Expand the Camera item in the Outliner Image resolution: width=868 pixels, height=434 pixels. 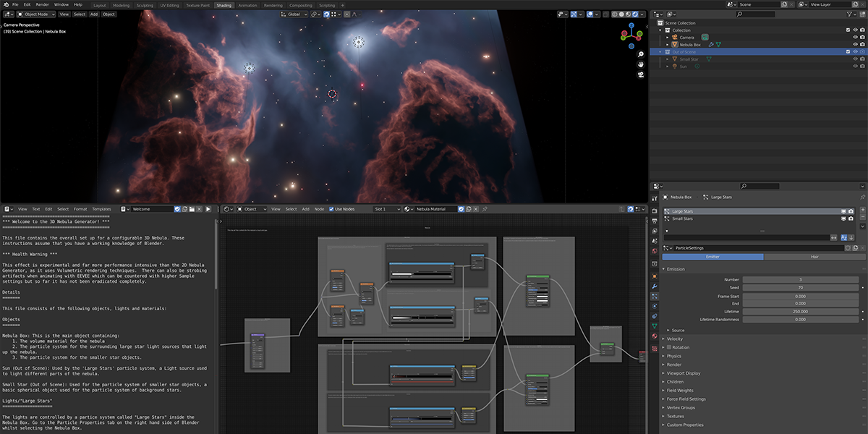pos(667,37)
